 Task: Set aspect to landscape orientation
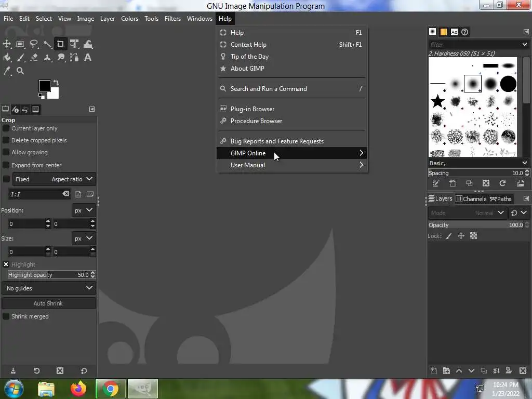click(90, 194)
